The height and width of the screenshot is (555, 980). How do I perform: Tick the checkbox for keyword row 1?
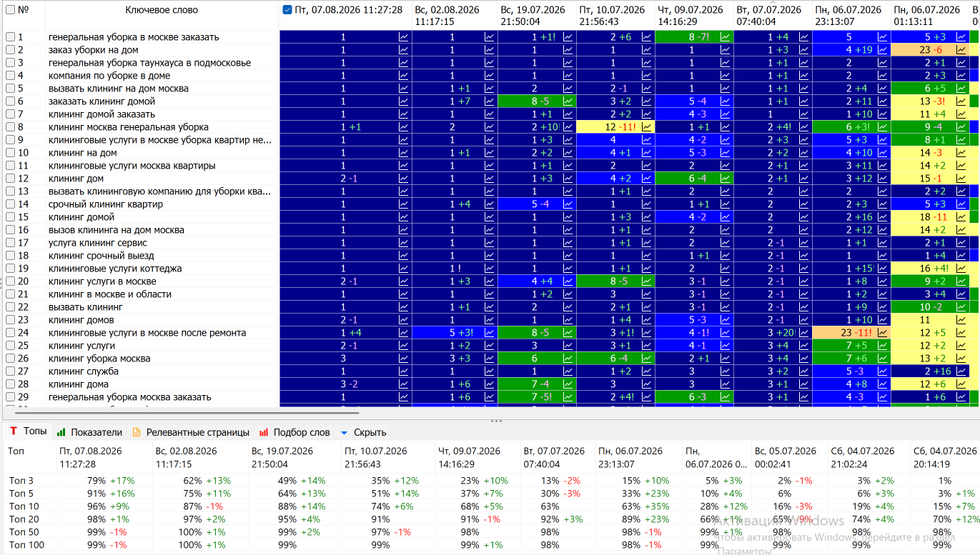tap(10, 37)
